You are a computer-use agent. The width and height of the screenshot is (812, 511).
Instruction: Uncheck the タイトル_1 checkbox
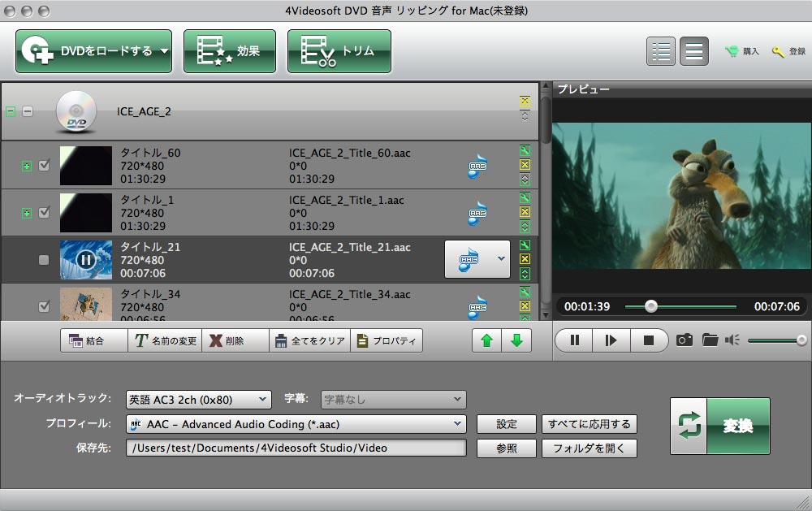point(45,213)
